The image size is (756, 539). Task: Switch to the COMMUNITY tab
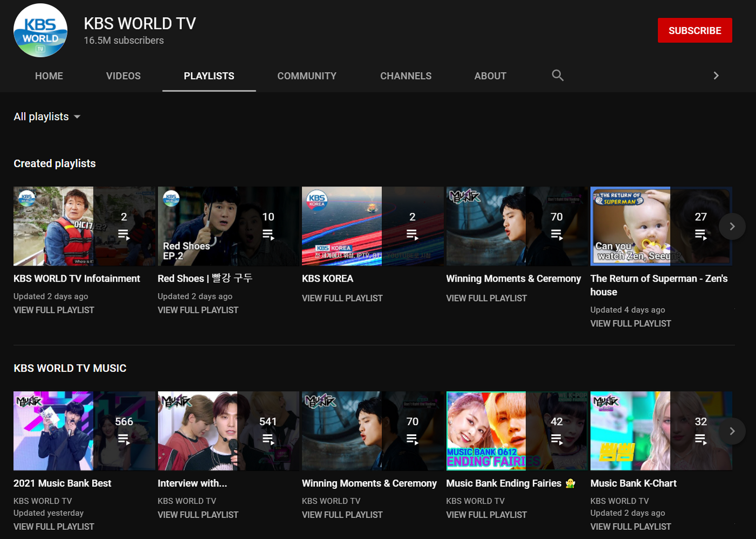[x=307, y=76]
